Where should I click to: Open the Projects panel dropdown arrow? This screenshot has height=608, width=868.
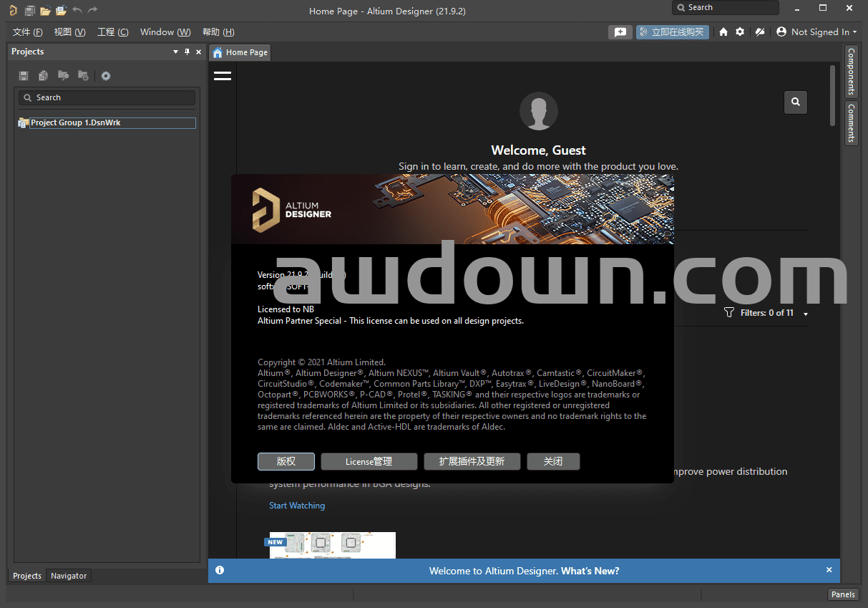click(176, 52)
